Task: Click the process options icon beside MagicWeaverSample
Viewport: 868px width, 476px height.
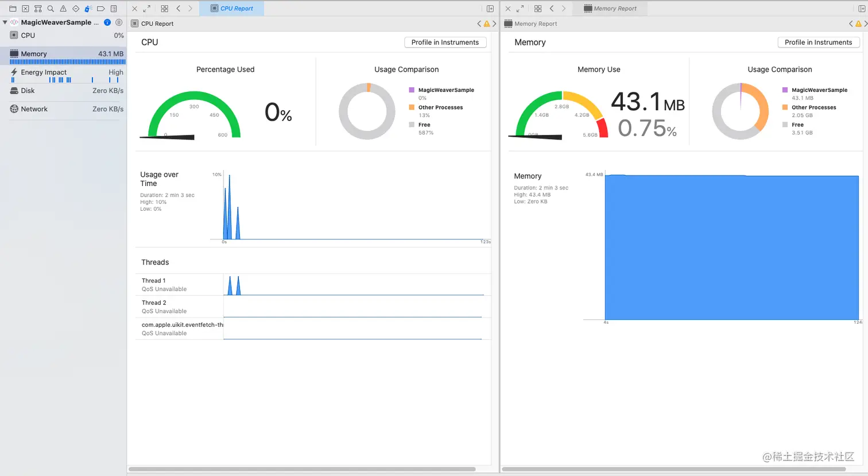Action: [119, 22]
